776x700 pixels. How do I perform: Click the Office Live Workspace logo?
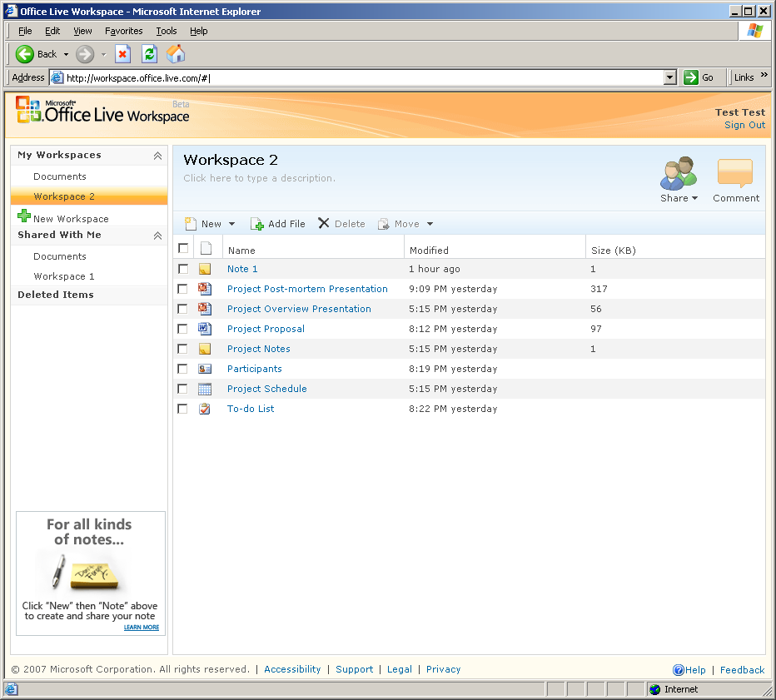coord(102,111)
